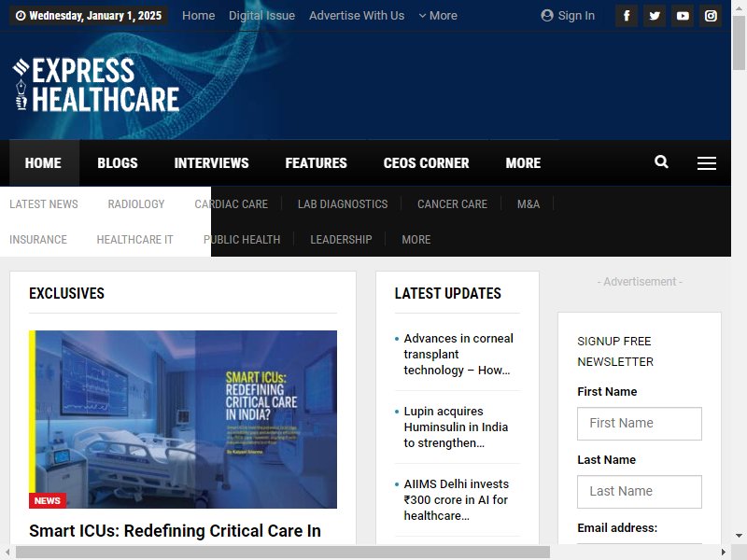
Task: Expand the MORE item in category subnav
Action: click(416, 240)
